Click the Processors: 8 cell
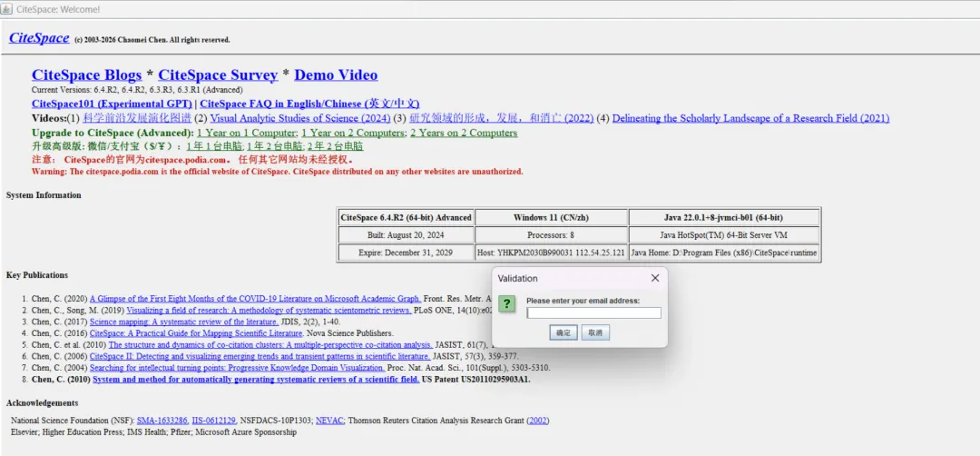 pos(552,235)
